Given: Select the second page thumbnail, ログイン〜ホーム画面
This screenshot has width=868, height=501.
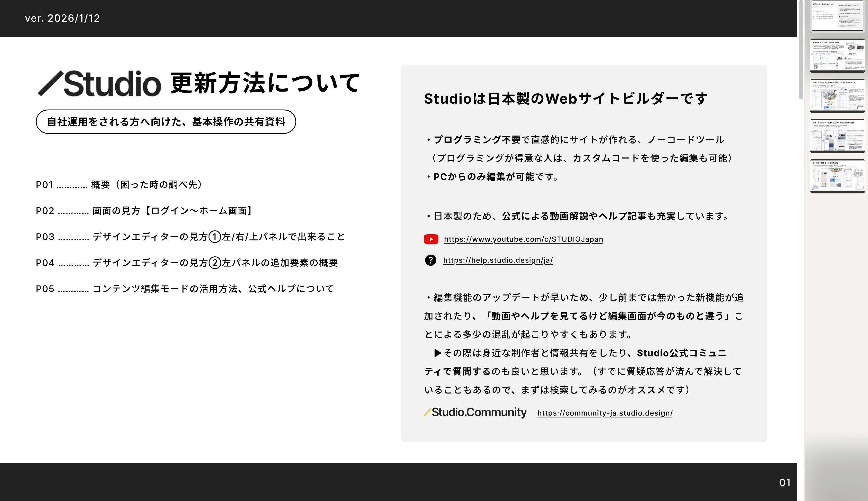Looking at the screenshot, I should click(837, 56).
